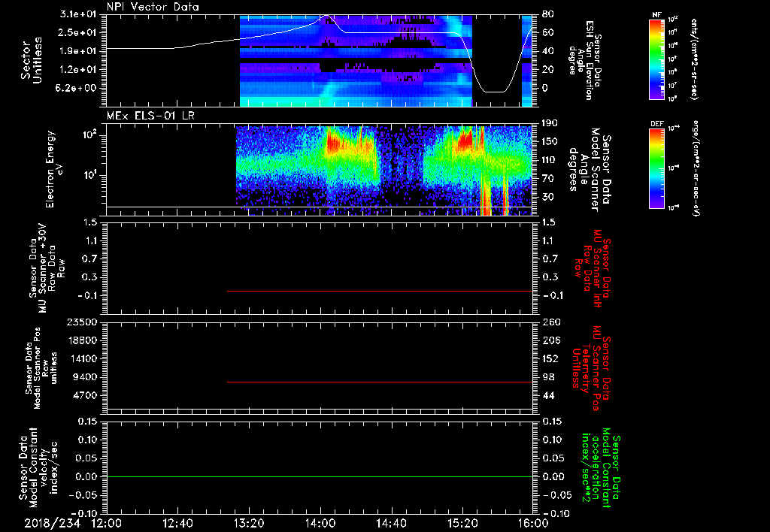Click the green line in the velocity panel
Image resolution: width=770 pixels, height=532 pixels.
click(x=319, y=476)
